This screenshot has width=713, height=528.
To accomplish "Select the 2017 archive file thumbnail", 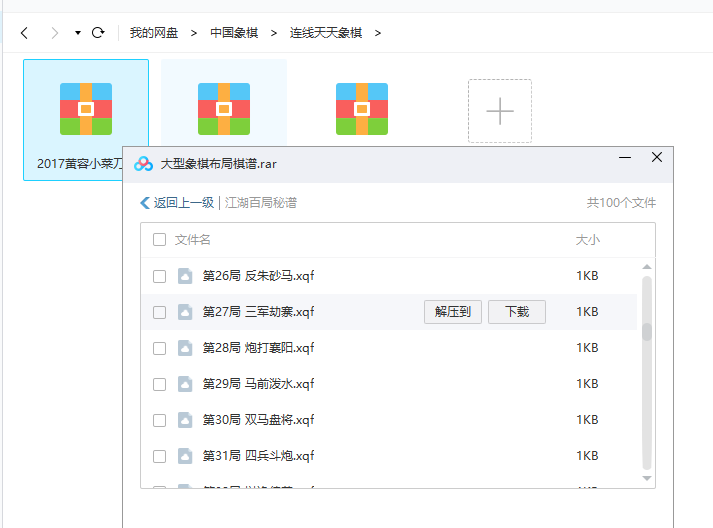I will tap(86, 110).
